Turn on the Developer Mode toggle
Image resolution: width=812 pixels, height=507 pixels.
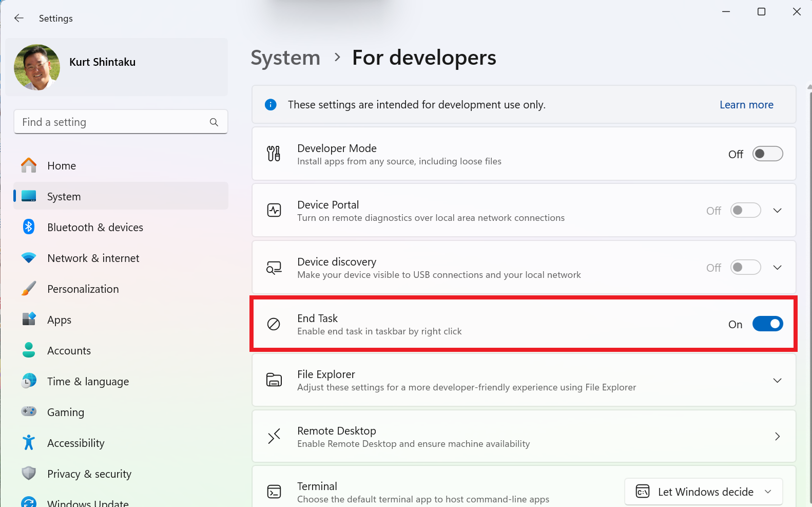click(x=767, y=154)
